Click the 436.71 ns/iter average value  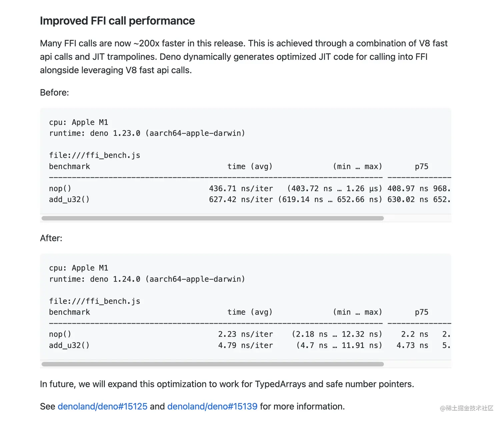(x=241, y=188)
